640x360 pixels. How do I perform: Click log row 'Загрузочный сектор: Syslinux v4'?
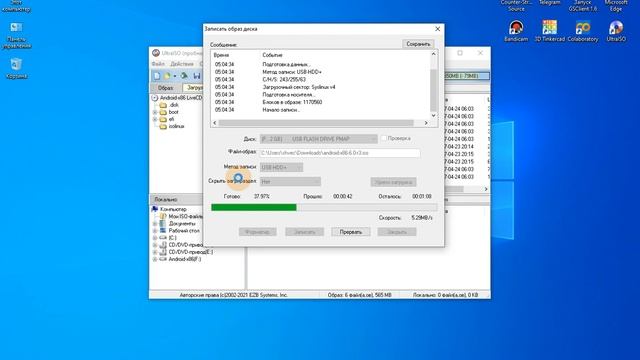click(298, 87)
